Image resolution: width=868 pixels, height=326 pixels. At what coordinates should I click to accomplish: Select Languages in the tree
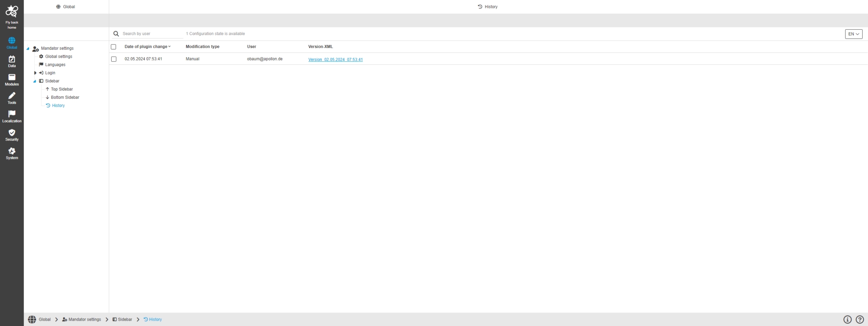[55, 65]
